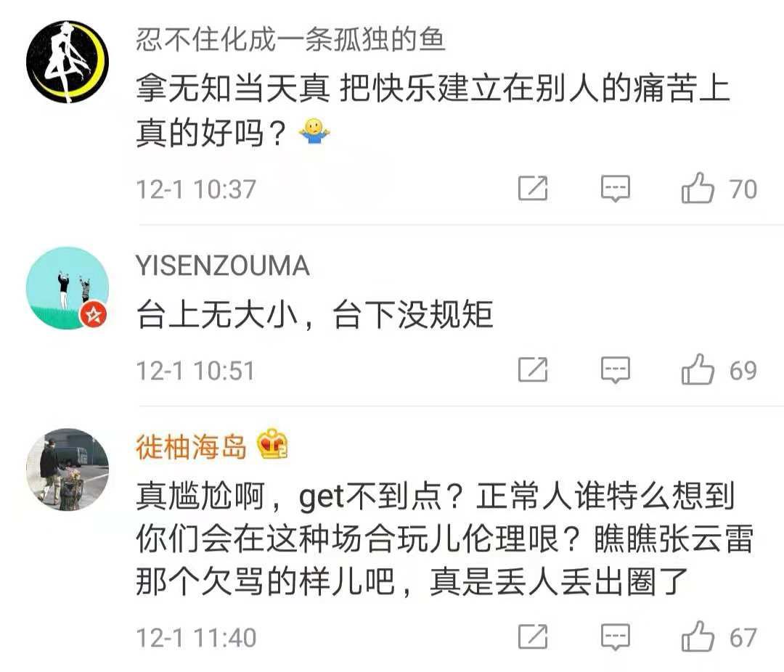
Task: Reply to YISENZOUMA's comment via bubble icon
Action: pos(616,371)
